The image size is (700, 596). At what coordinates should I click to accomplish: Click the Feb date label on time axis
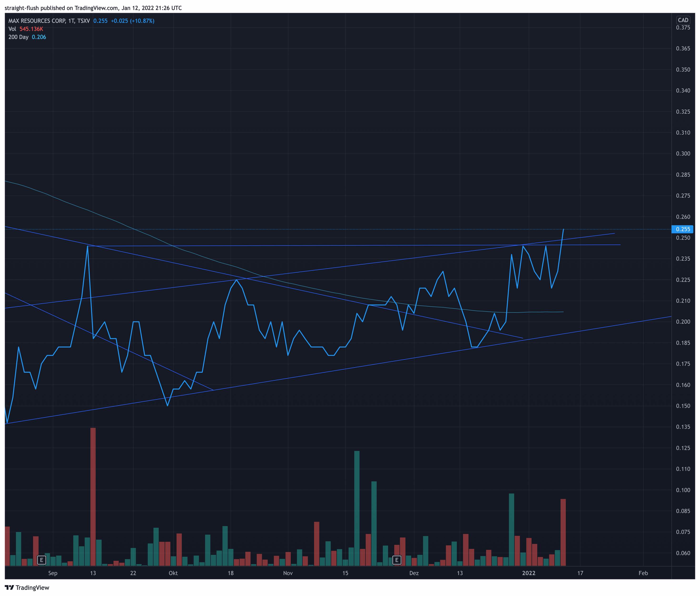click(643, 573)
